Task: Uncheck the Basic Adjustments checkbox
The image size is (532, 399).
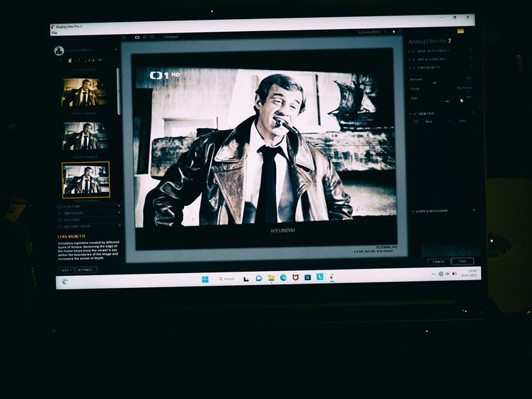Action: coord(414,51)
